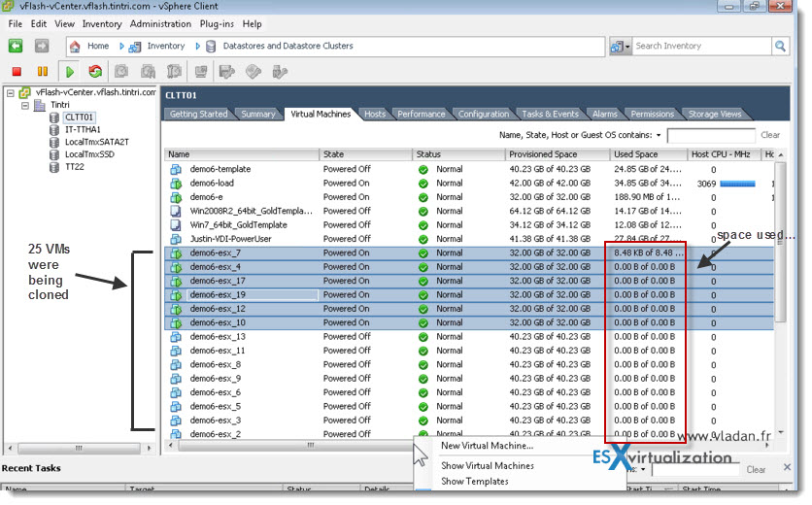Screen dimensions: 812x505
Task: Click the orange Suspend toolbar icon
Action: coord(43,72)
